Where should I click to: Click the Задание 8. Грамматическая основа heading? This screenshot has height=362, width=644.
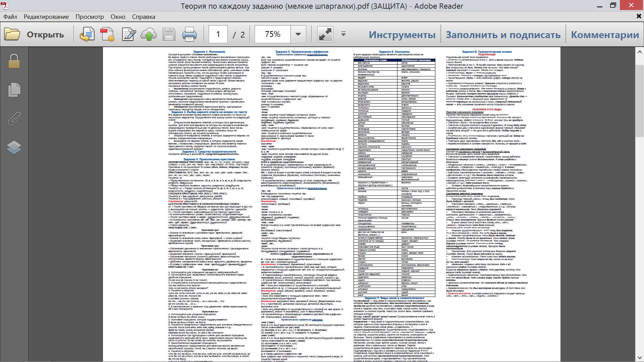pos(487,52)
